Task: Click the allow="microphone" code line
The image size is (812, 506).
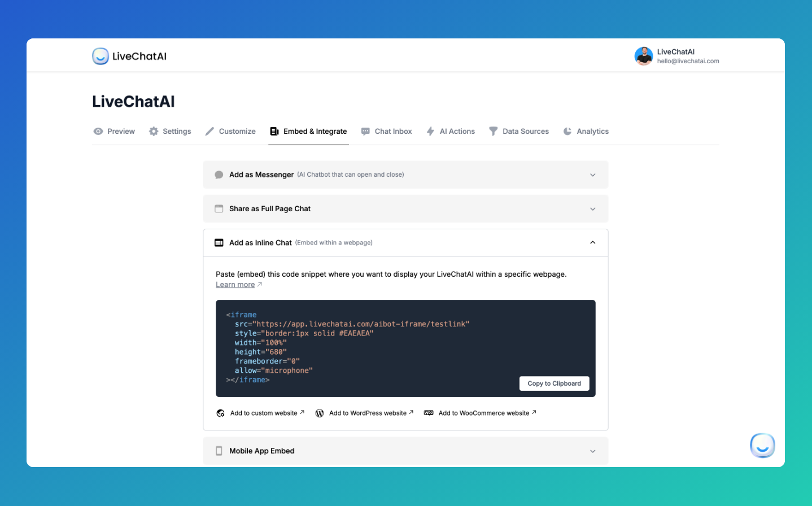Action: click(274, 370)
